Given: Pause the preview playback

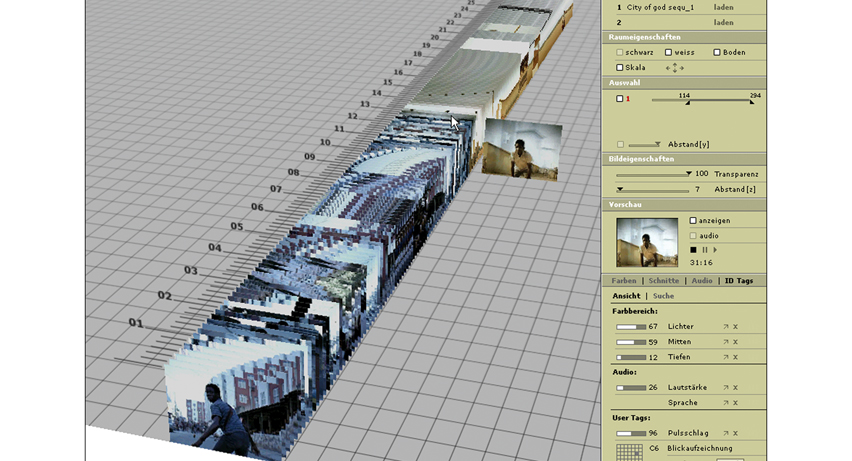Looking at the screenshot, I should pos(705,250).
